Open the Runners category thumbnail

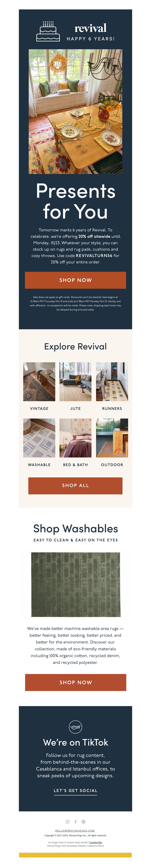coord(112,381)
